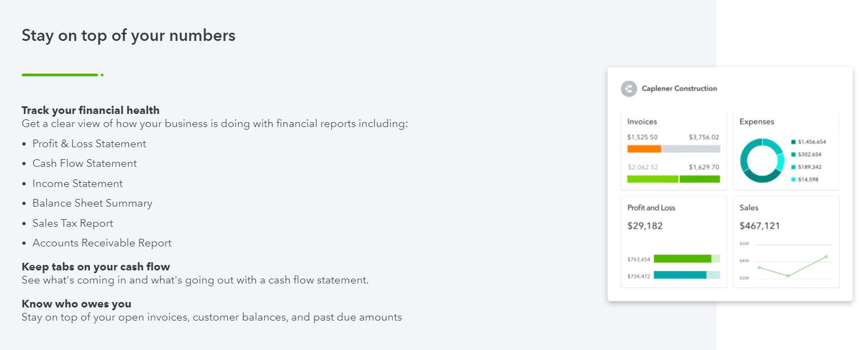Click the Track your financial health heading

[90, 110]
